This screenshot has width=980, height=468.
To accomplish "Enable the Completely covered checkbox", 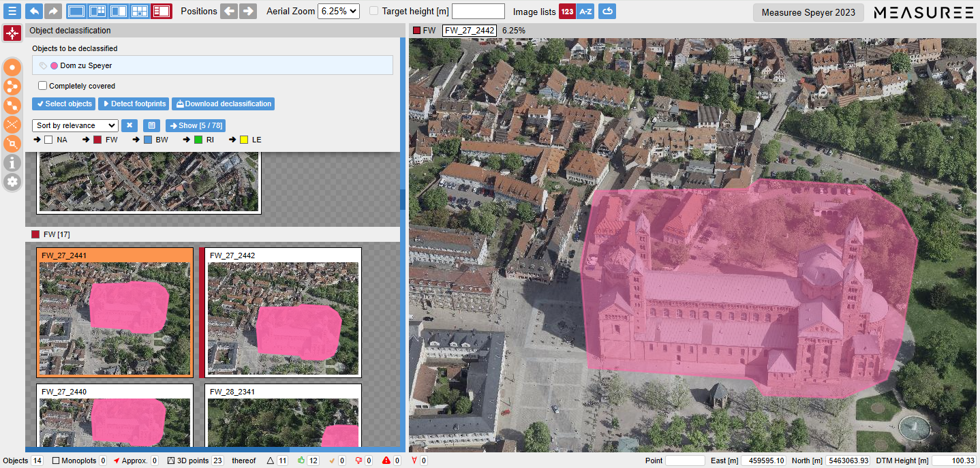I will [42, 86].
